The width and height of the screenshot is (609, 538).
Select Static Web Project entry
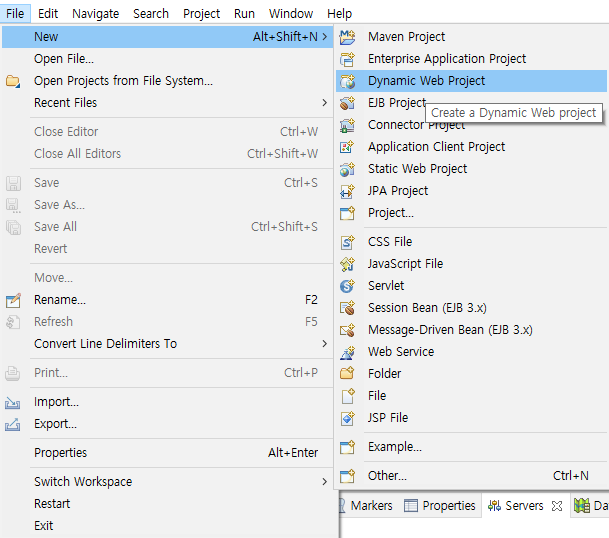(x=472, y=169)
